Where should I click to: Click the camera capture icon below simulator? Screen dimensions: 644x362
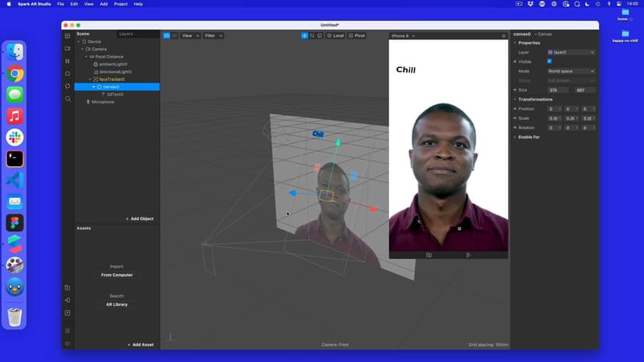[429, 256]
